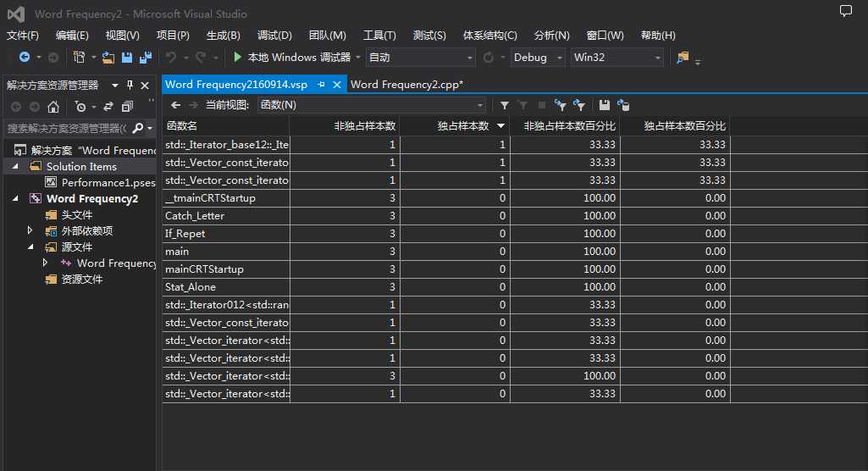Open the current view 函数(N) dropdown
This screenshot has height=471, width=868.
click(x=372, y=104)
